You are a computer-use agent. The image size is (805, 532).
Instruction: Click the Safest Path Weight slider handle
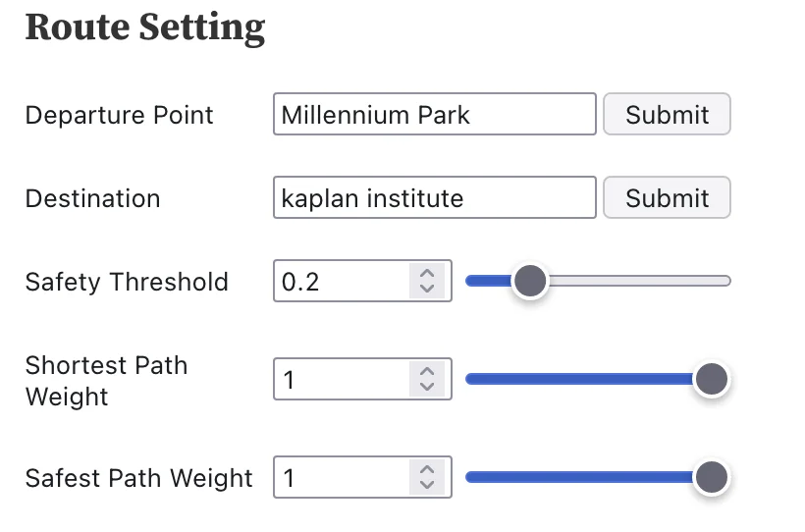(710, 478)
